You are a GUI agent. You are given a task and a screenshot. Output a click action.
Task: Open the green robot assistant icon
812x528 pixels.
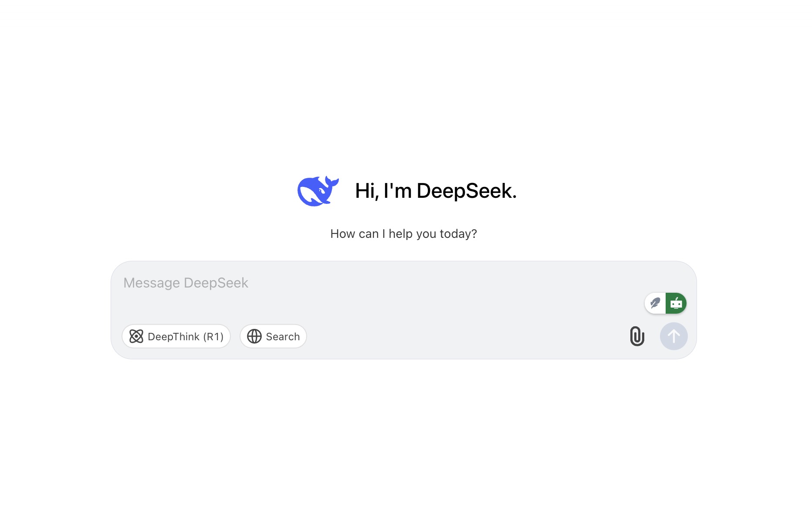point(676,303)
